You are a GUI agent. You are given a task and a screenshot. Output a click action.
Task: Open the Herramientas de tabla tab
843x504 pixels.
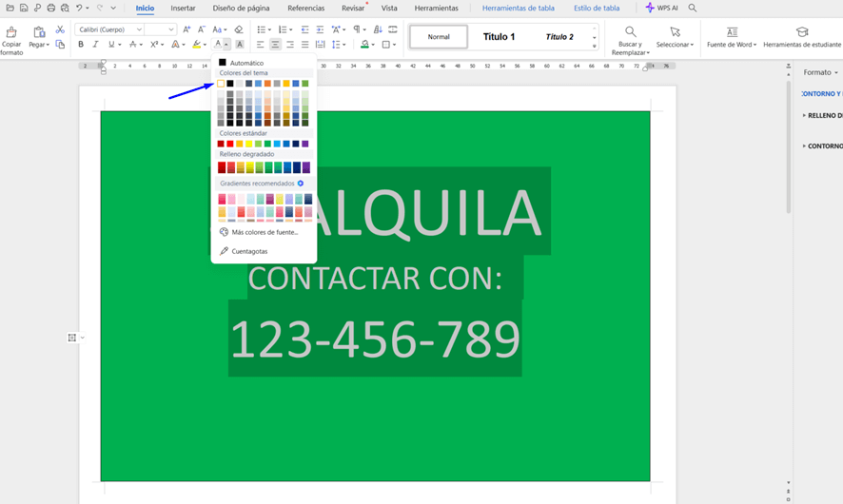pyautogui.click(x=519, y=8)
